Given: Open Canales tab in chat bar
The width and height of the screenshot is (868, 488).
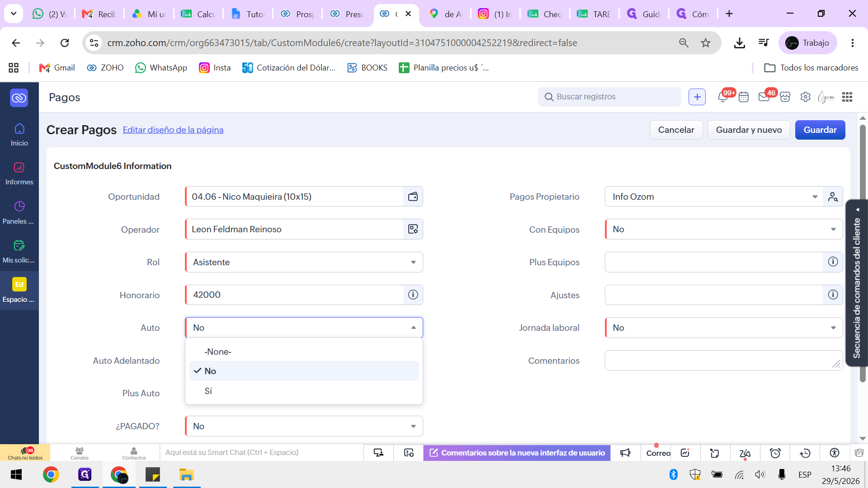Looking at the screenshot, I should click(80, 453).
